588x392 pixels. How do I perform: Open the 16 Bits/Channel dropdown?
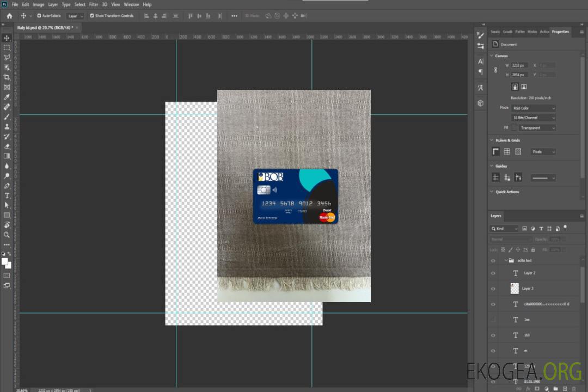click(533, 118)
